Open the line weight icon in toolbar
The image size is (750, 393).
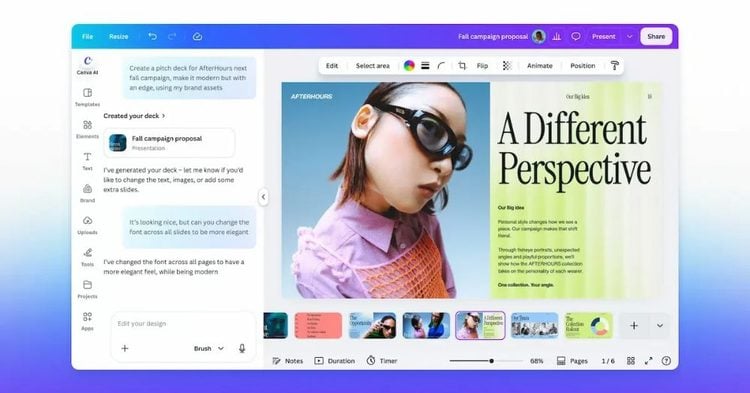pos(425,66)
